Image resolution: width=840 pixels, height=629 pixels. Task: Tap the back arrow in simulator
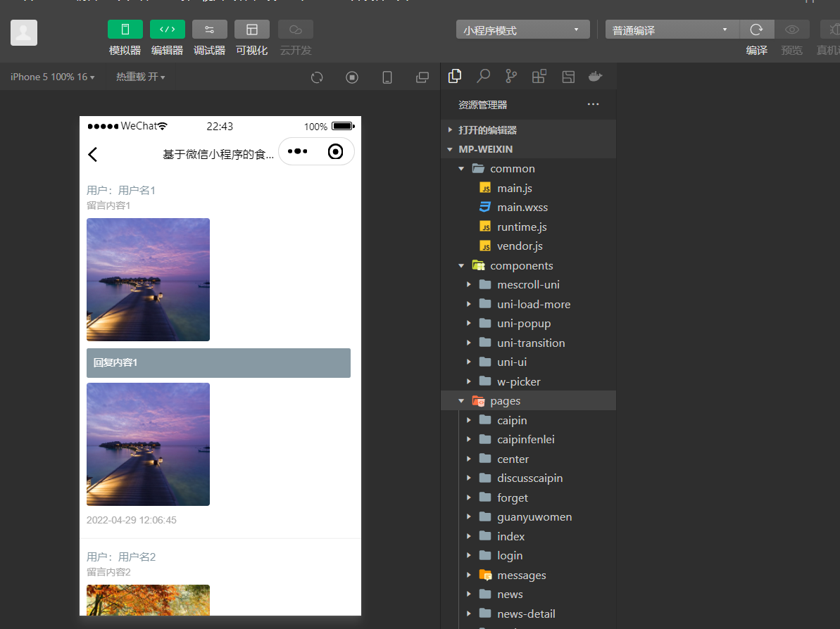tap(93, 155)
